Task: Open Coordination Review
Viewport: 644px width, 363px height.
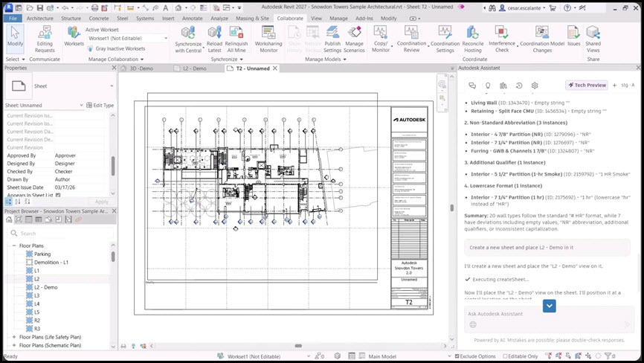Action: tap(411, 39)
